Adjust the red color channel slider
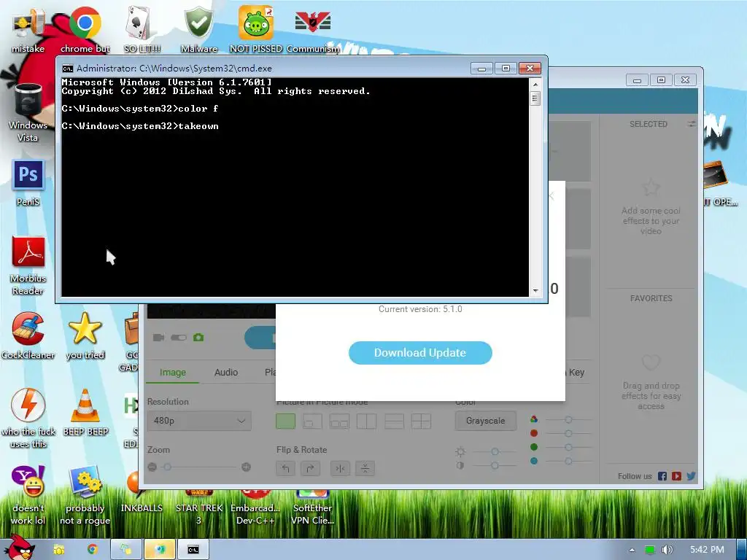This screenshot has width=747, height=560. pyautogui.click(x=568, y=433)
